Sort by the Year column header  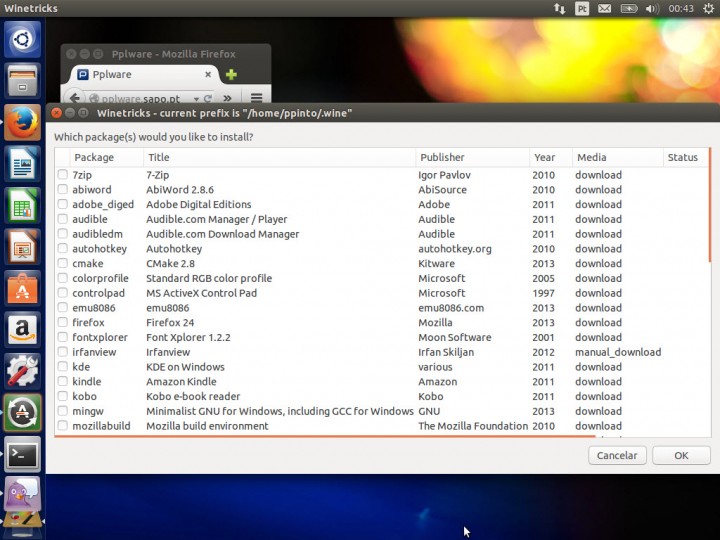tap(551, 157)
